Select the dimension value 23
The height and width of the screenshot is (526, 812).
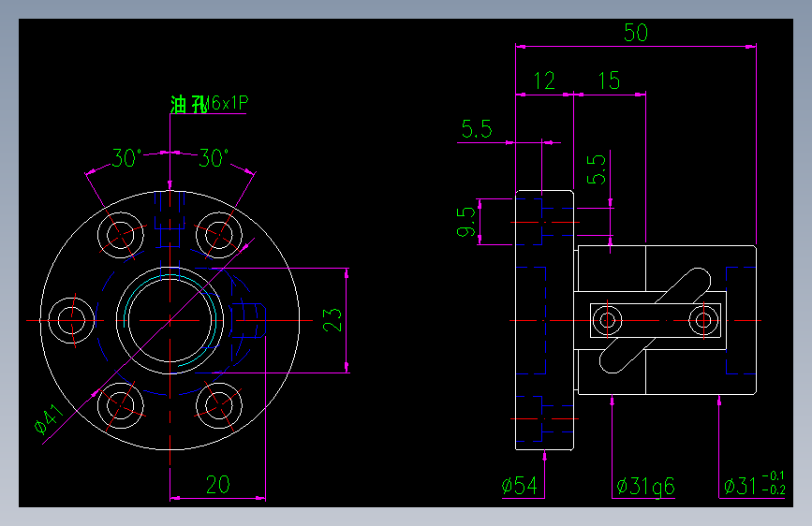(332, 320)
